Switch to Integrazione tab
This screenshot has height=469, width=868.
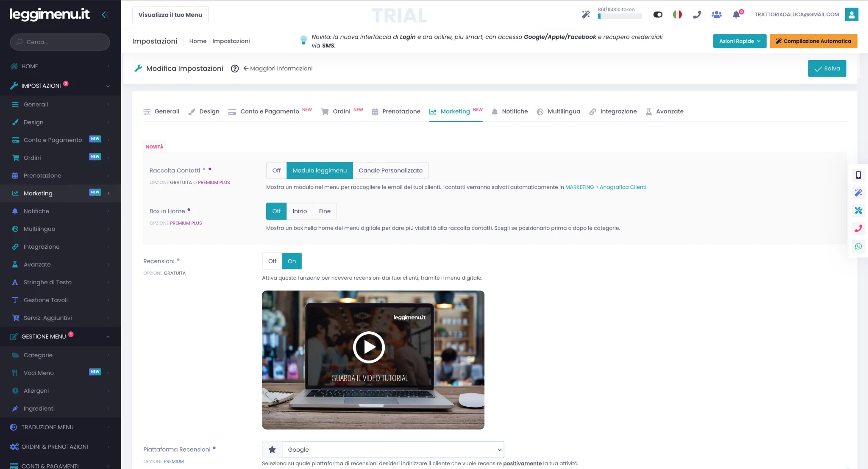click(x=613, y=111)
